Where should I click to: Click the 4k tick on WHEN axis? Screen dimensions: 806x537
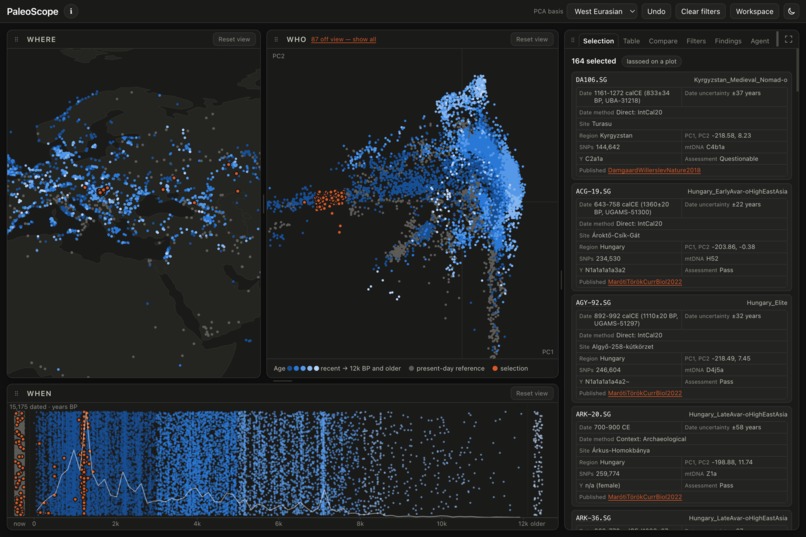pyautogui.click(x=197, y=524)
